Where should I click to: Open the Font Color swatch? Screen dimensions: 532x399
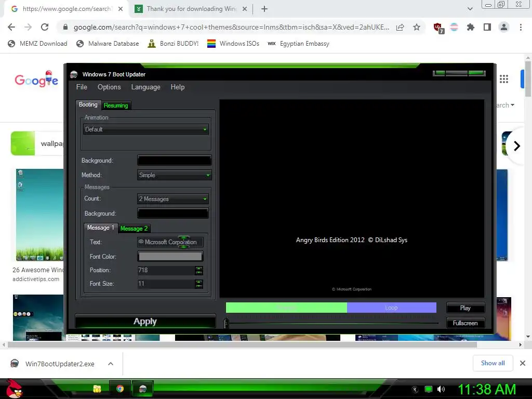(x=170, y=256)
